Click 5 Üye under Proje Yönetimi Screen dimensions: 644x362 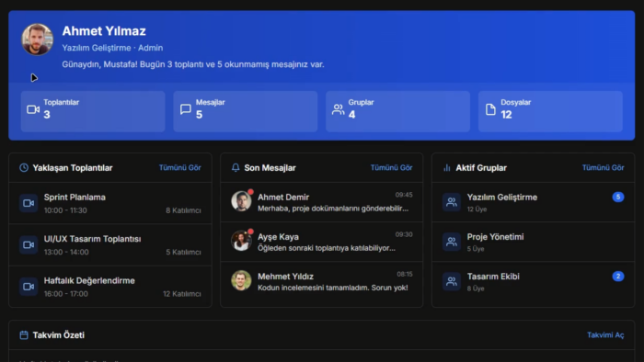[476, 249]
